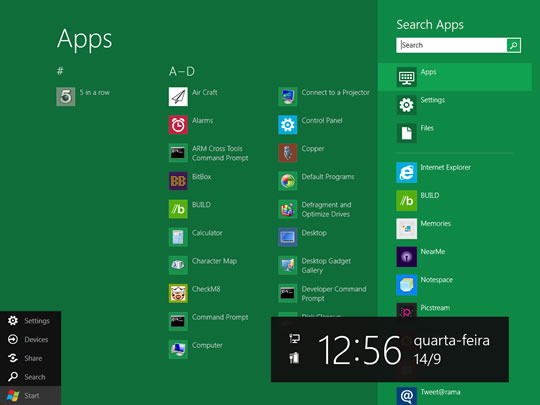This screenshot has width=540, height=405.
Task: Select the Memories app icon
Action: click(x=406, y=228)
